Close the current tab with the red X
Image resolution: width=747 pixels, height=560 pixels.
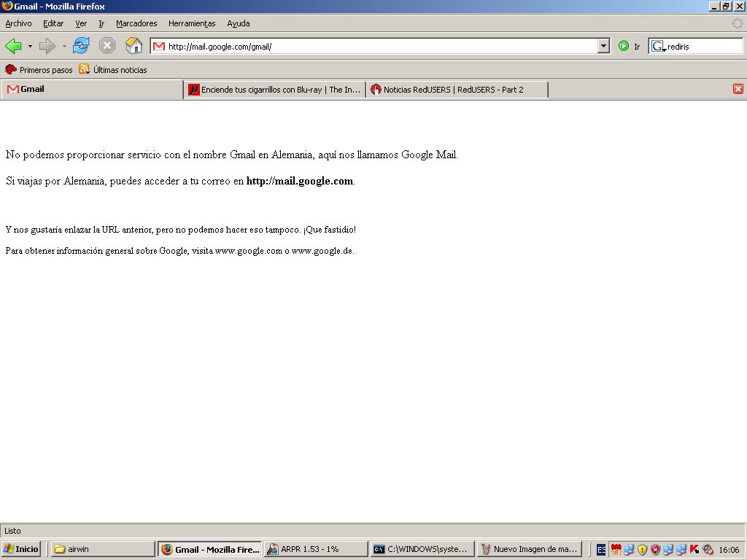pyautogui.click(x=738, y=89)
